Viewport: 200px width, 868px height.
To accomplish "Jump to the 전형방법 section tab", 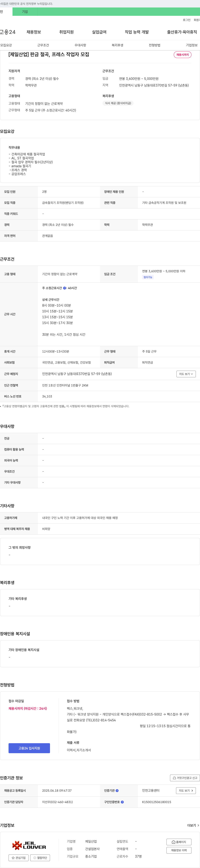I will point(154,45).
